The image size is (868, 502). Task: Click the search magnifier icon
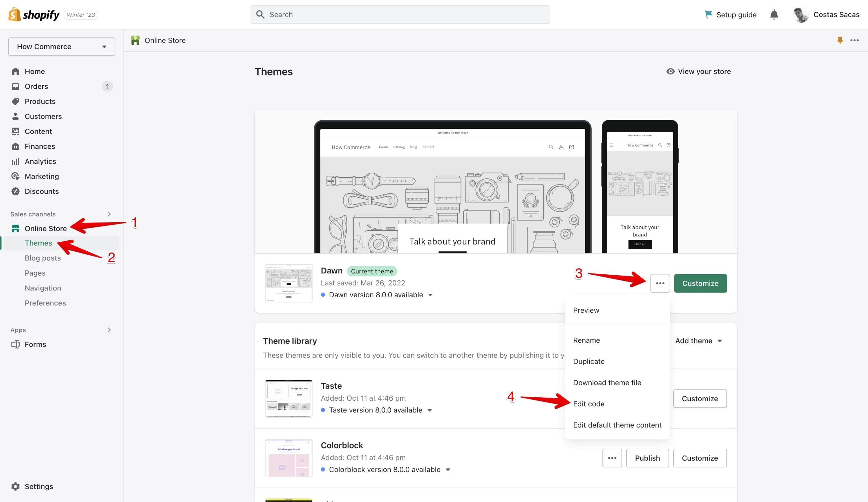260,14
